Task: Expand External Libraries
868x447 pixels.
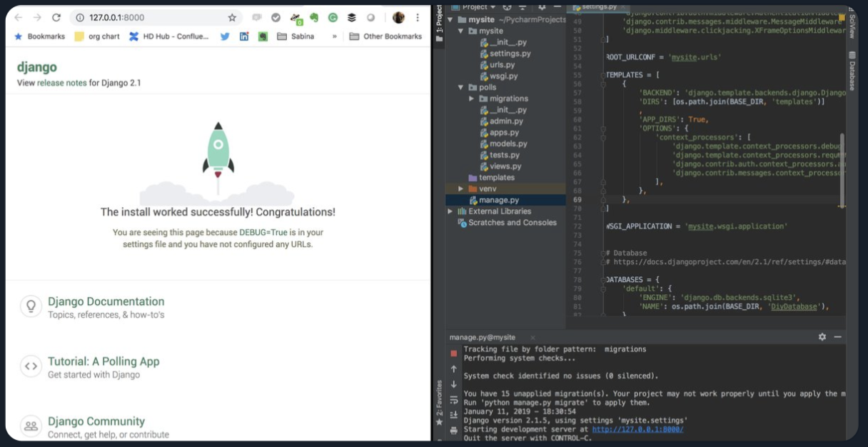Action: (450, 211)
